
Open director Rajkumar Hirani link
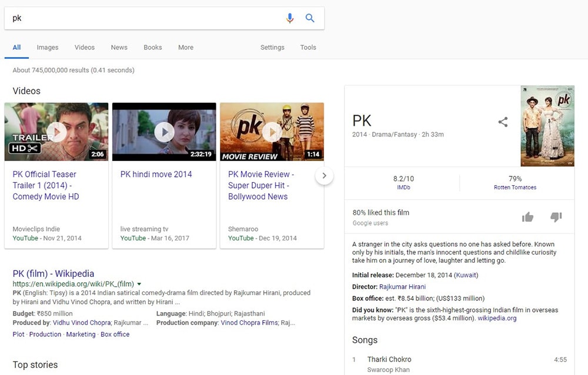point(402,286)
